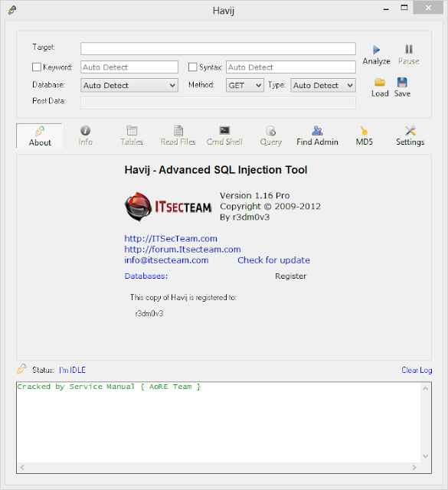Click into the Target input field
Viewport: 448px width, 490px height.
(x=218, y=49)
